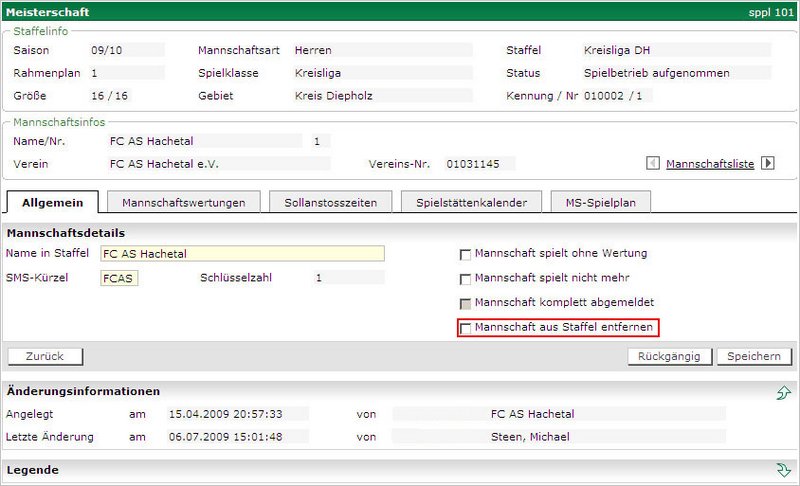Viewport: 800px width, 486px height.
Task: Enable Mannschaft spielt ohne Wertung
Action: tap(465, 254)
